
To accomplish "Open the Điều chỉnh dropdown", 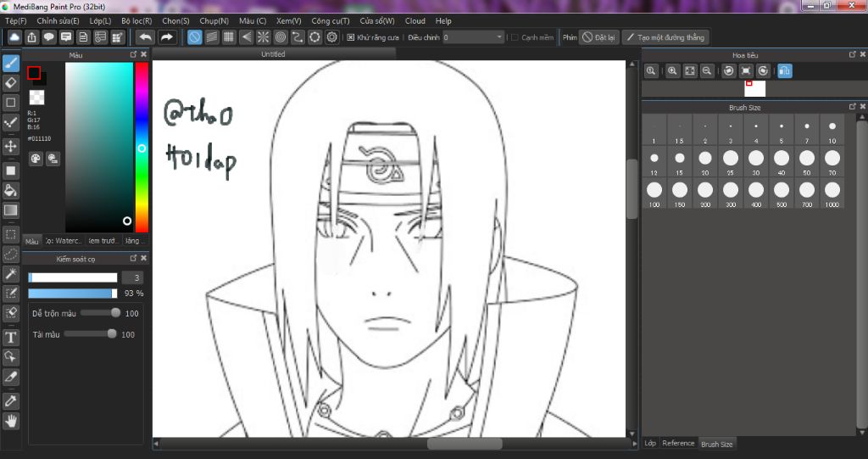I will coord(473,37).
